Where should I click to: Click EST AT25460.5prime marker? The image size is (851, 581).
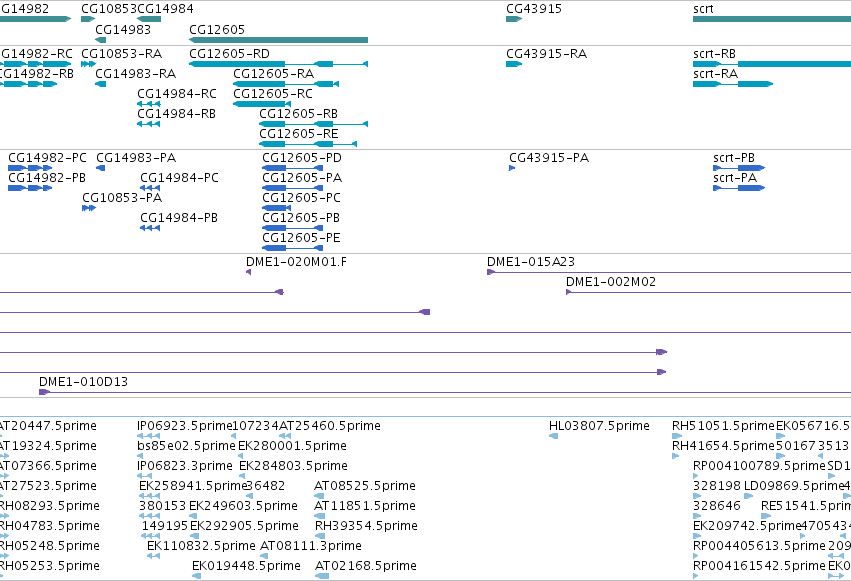click(285, 436)
